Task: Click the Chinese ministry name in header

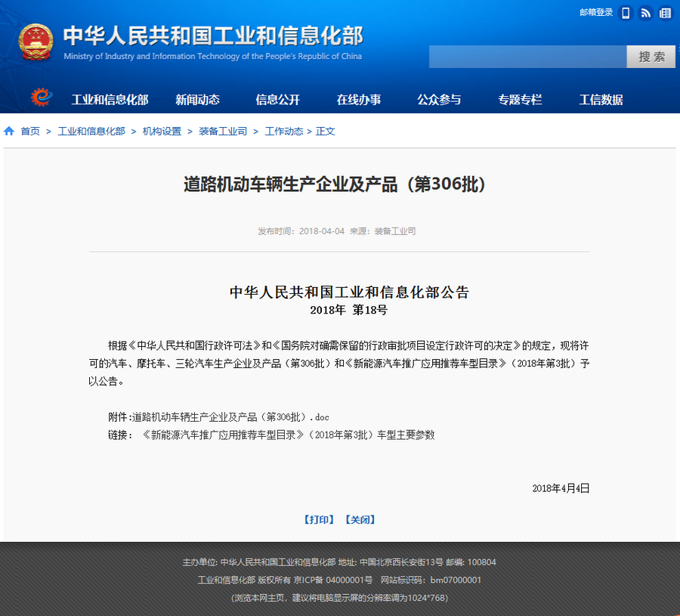Action: pyautogui.click(x=213, y=36)
